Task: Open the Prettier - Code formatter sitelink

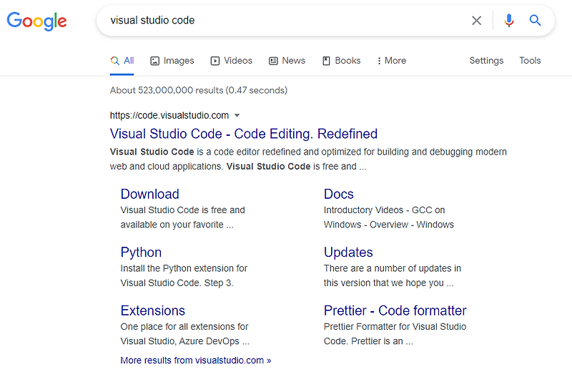Action: tap(395, 310)
